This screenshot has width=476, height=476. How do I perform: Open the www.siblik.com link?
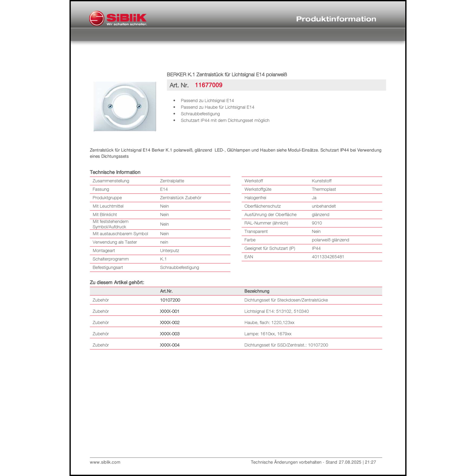click(105, 462)
